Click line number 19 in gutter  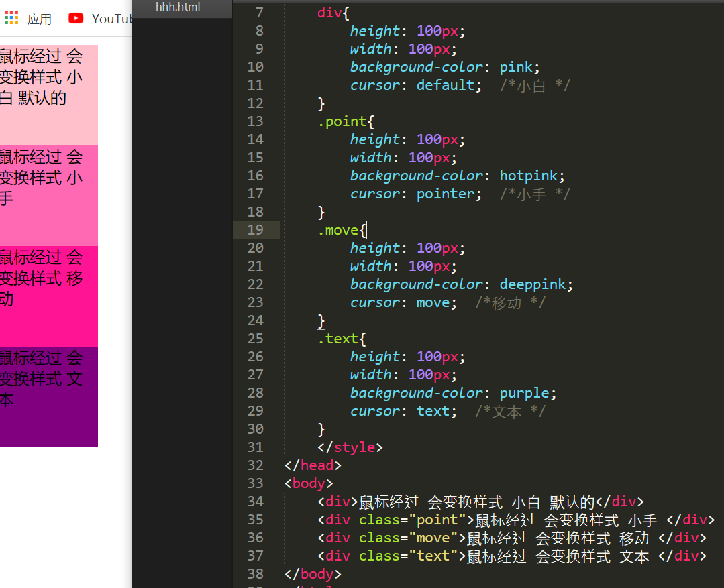pyautogui.click(x=256, y=230)
